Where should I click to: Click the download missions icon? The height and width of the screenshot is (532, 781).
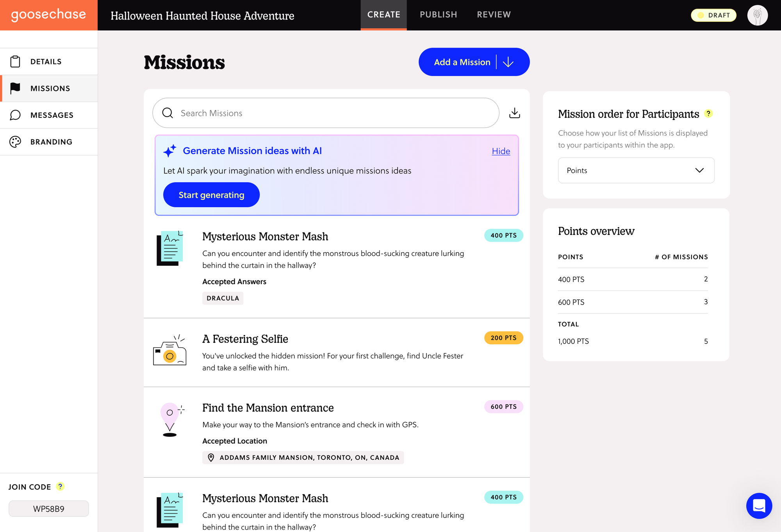click(514, 113)
